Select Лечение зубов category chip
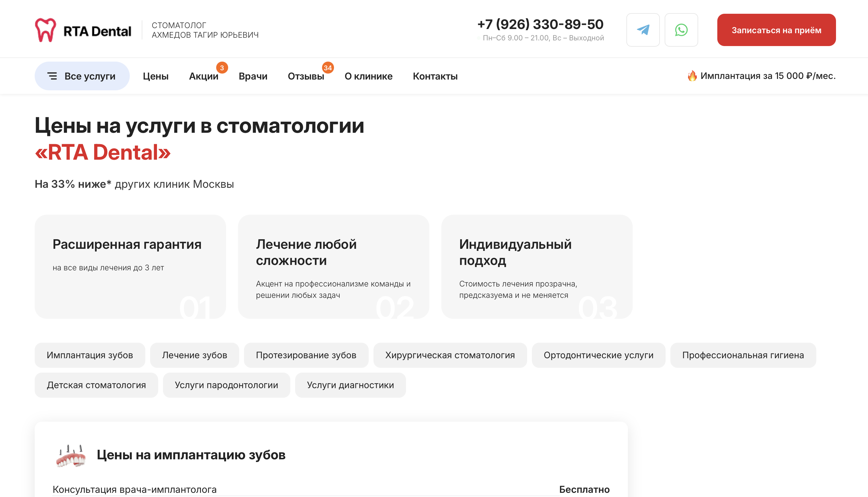Image resolution: width=868 pixels, height=497 pixels. pos(194,355)
